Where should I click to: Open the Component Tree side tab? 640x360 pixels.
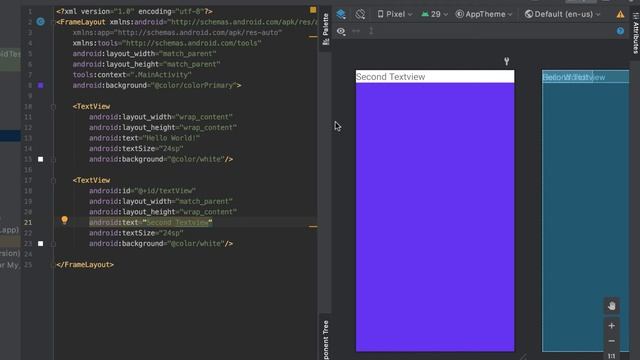click(325, 339)
